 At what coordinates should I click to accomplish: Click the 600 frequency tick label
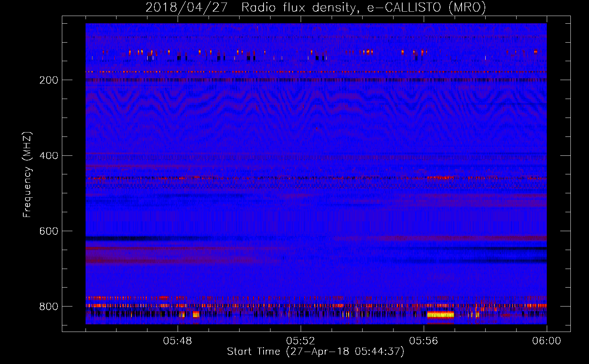[49, 231]
